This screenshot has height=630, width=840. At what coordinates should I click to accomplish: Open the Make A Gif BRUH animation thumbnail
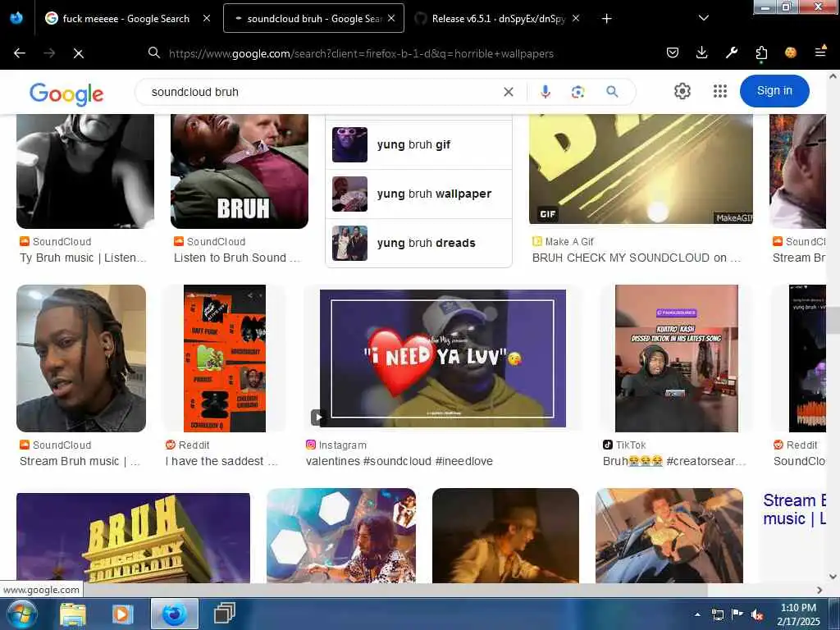pos(641,169)
